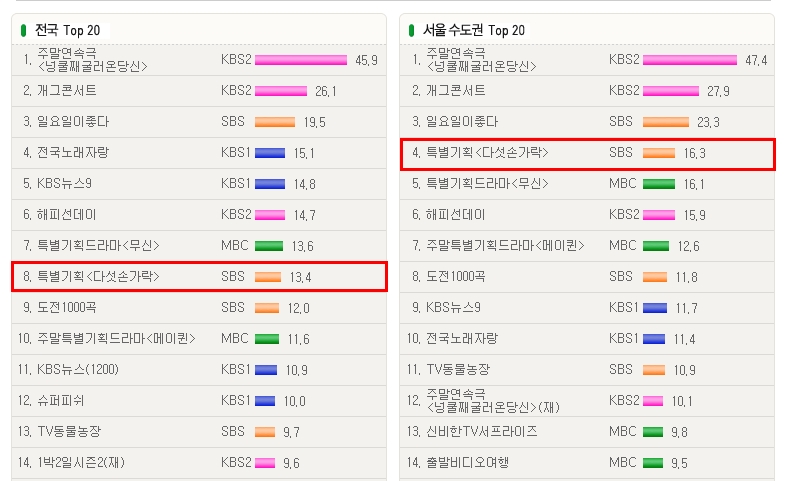The height and width of the screenshot is (481, 790).
Task: Click the green rating bar for 9.5
Action: click(x=653, y=462)
